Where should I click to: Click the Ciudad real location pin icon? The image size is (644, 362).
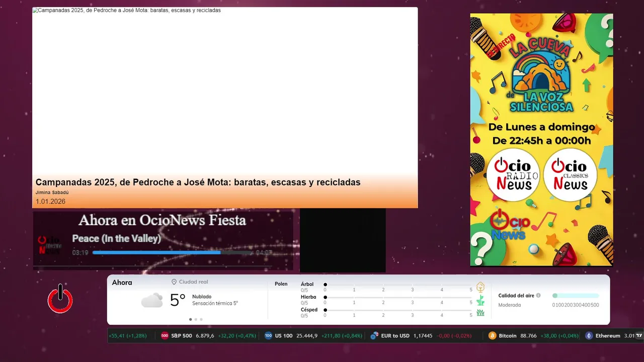point(174,282)
